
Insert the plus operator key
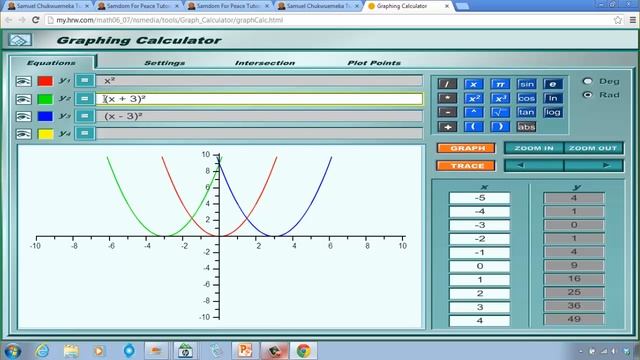(447, 127)
